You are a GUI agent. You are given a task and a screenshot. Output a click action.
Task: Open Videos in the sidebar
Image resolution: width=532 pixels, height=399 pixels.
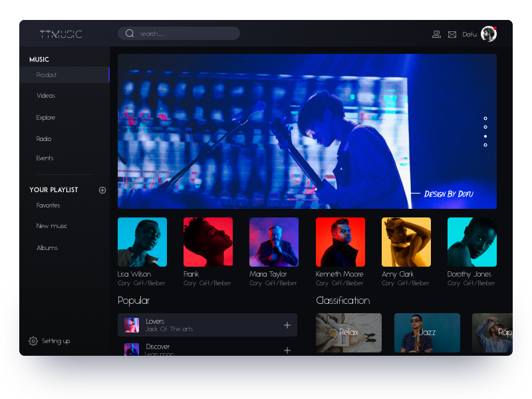click(46, 96)
